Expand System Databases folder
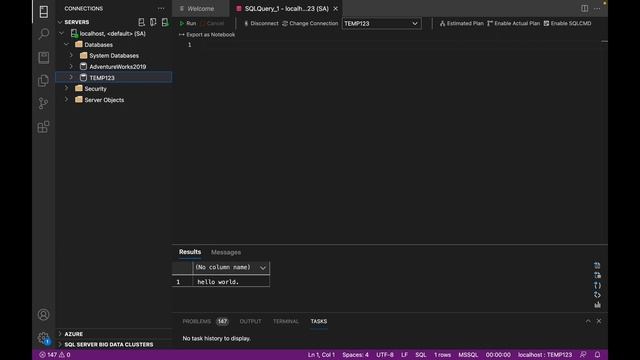640x360 pixels. click(x=71, y=56)
